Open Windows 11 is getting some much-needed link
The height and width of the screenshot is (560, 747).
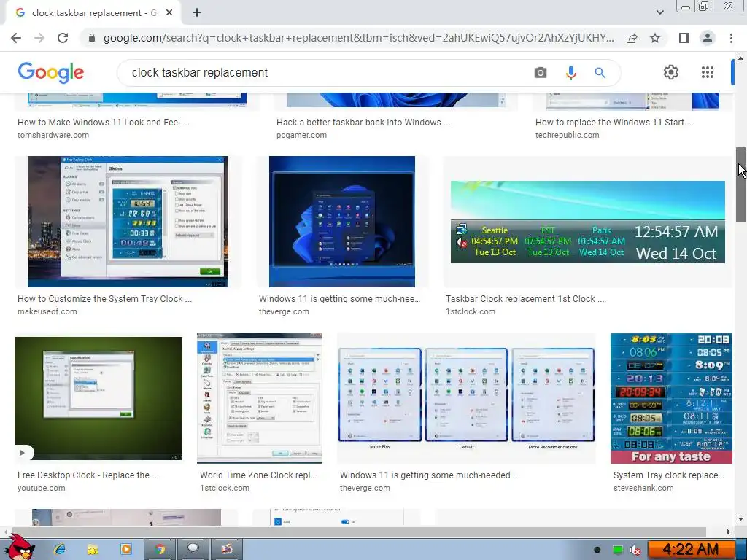pyautogui.click(x=430, y=475)
